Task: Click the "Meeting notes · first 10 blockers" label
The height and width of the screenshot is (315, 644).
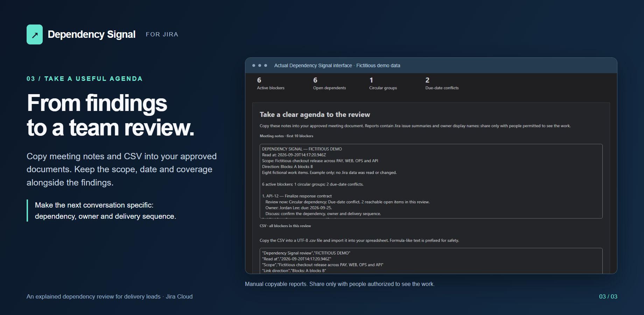Action: coord(286,136)
